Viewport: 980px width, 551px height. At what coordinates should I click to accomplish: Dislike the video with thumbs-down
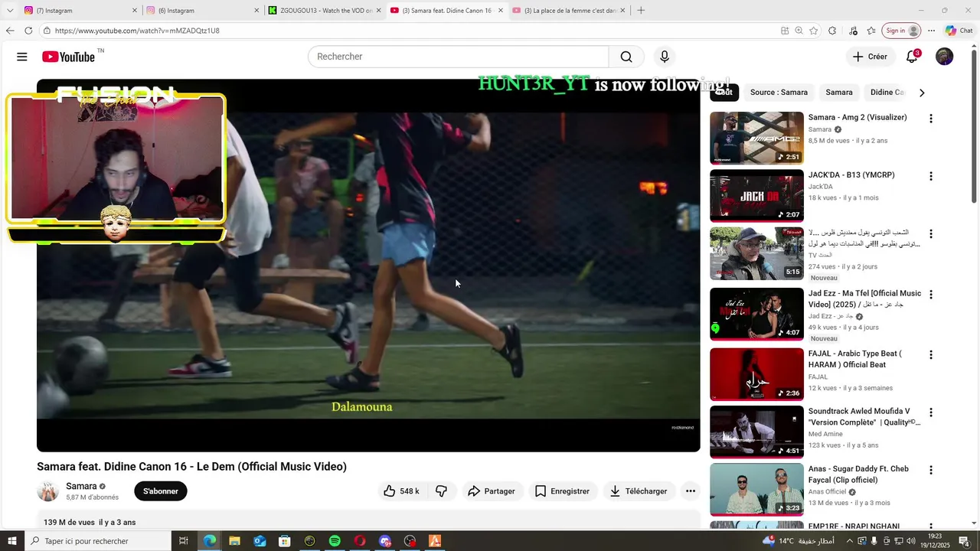click(x=442, y=491)
